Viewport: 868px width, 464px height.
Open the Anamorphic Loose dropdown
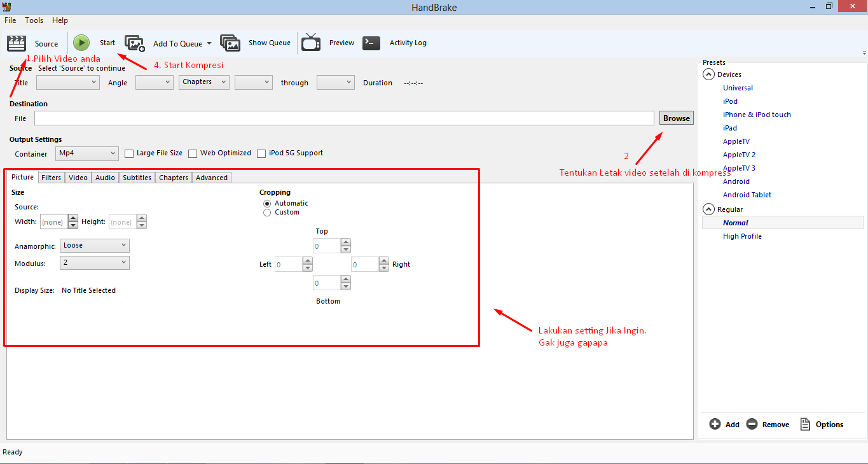coord(95,246)
